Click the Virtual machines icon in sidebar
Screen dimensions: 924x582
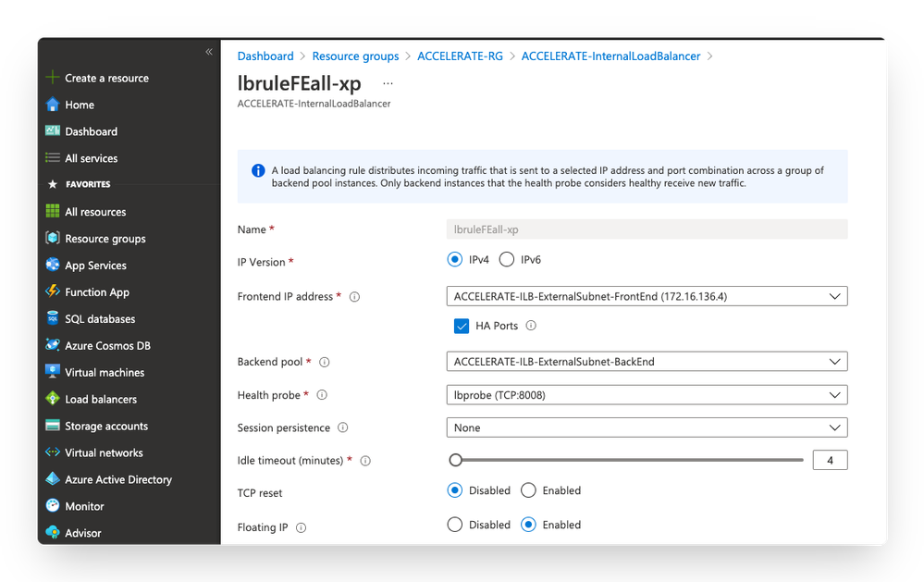(x=53, y=372)
